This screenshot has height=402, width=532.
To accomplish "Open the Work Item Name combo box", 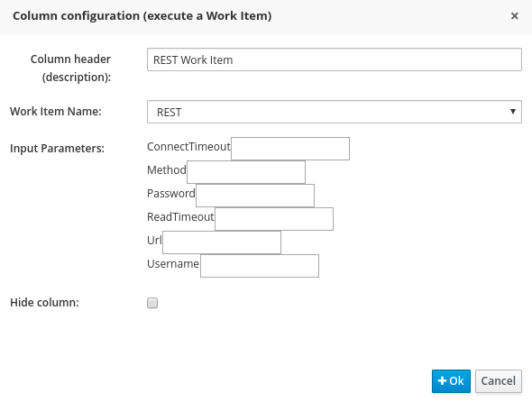I will [335, 112].
